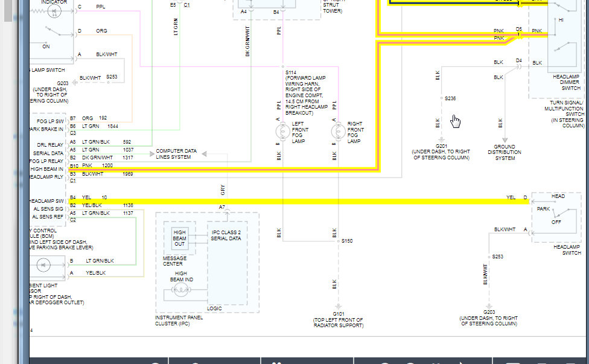Click the 'SERIAL DATA' pin label on BCM
589x364 pixels.
point(48,153)
